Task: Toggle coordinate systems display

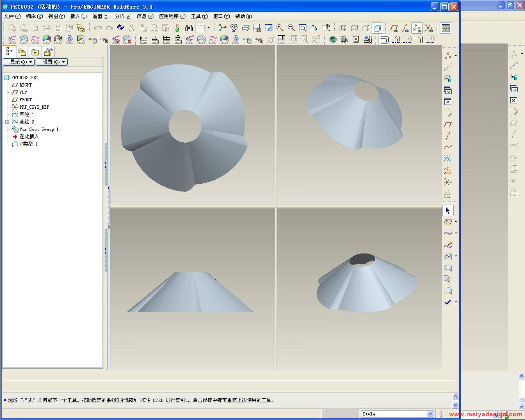Action: click(429, 28)
